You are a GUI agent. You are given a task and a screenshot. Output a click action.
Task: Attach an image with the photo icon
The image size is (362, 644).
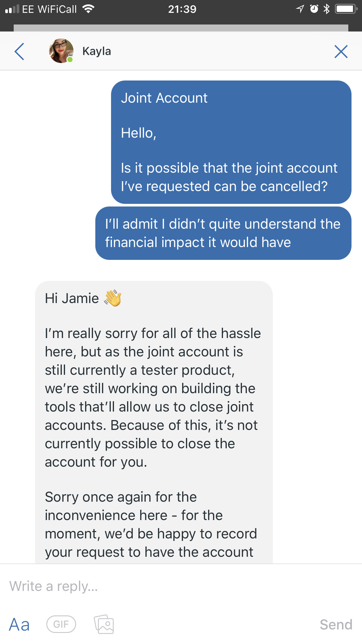(104, 624)
